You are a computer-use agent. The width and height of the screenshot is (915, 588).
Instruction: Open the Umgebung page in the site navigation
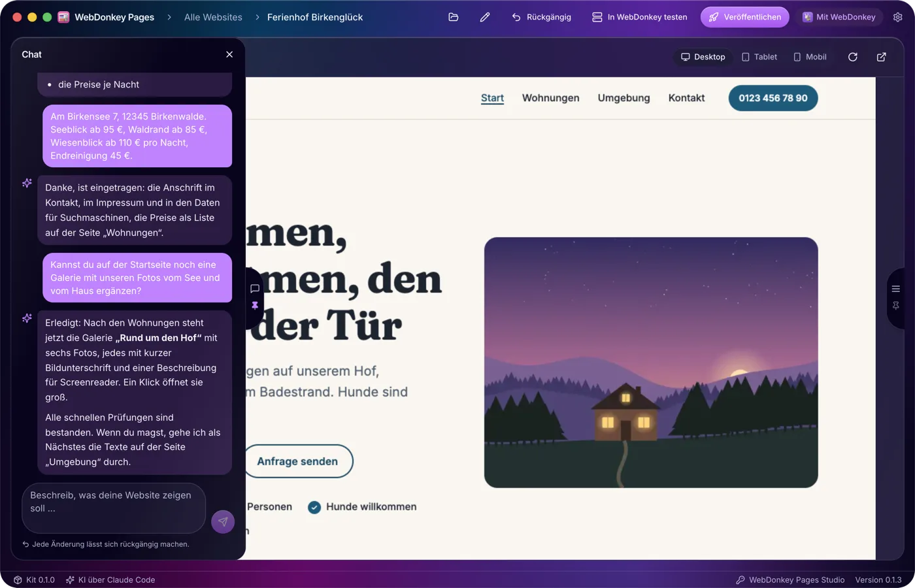[x=624, y=98]
